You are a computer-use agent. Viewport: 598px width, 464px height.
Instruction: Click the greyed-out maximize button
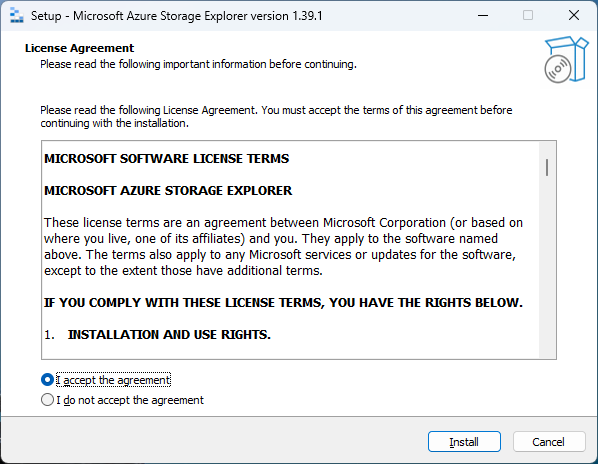click(x=528, y=16)
